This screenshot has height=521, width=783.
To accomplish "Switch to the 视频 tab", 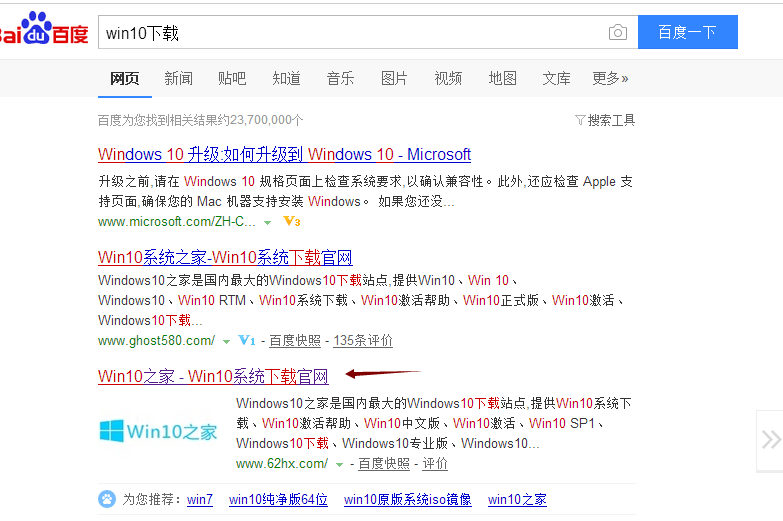I will point(448,78).
